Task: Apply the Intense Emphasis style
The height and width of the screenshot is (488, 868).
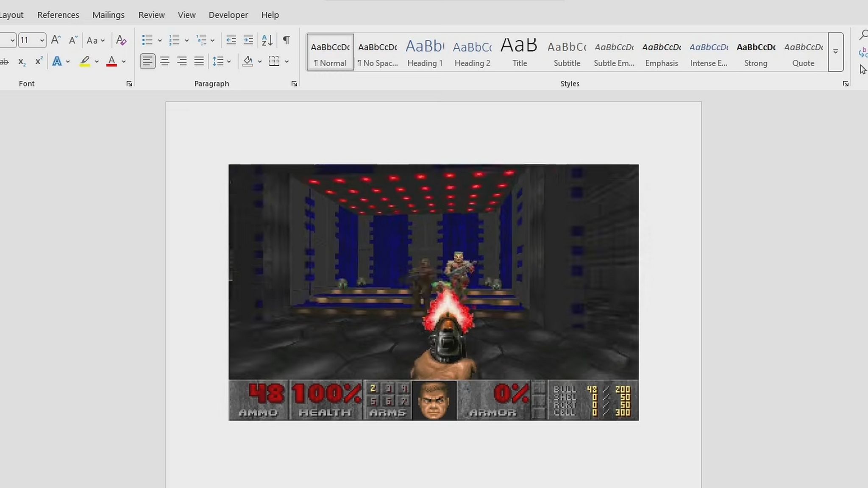Action: click(x=708, y=52)
